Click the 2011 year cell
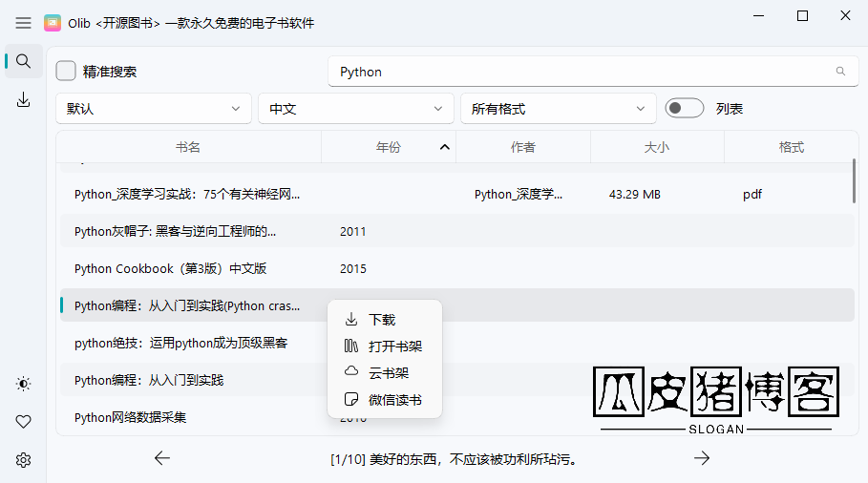 pyautogui.click(x=352, y=231)
